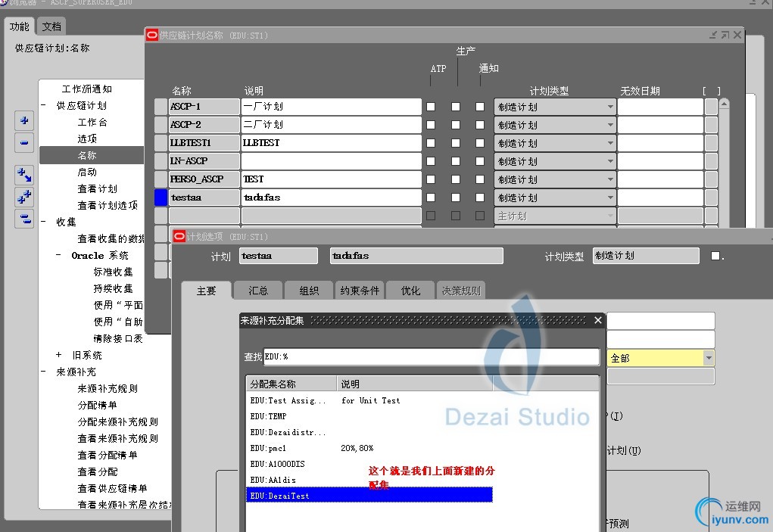Select 标准收集 in navigator tree
Screen dimensions: 773x532
(113, 272)
